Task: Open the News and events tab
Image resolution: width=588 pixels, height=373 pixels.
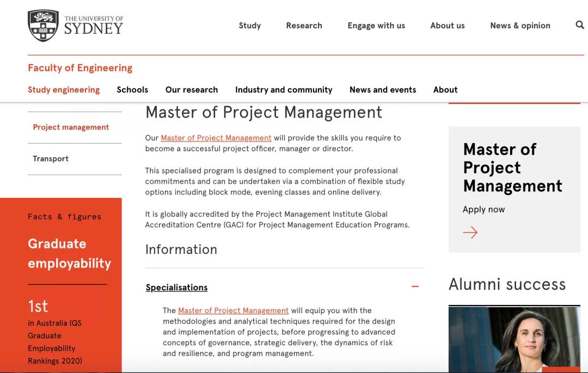Action: [x=383, y=90]
